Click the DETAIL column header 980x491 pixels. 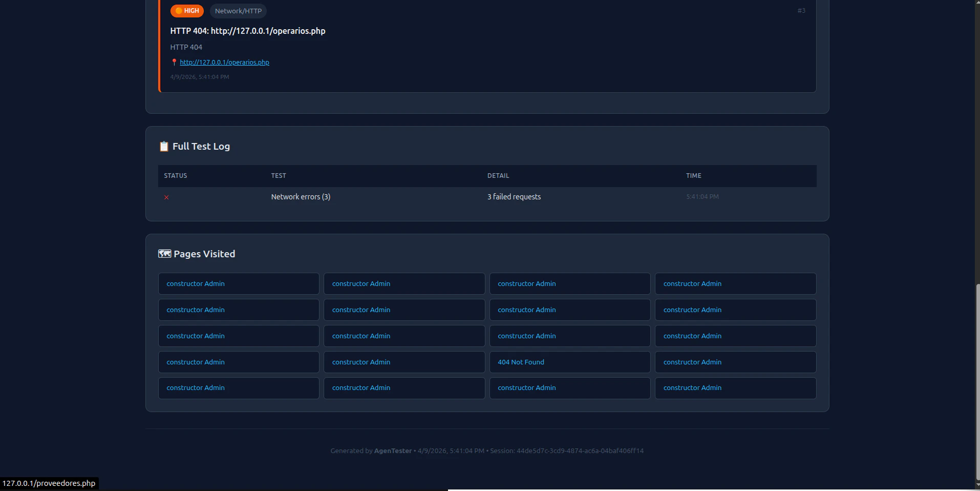click(498, 176)
